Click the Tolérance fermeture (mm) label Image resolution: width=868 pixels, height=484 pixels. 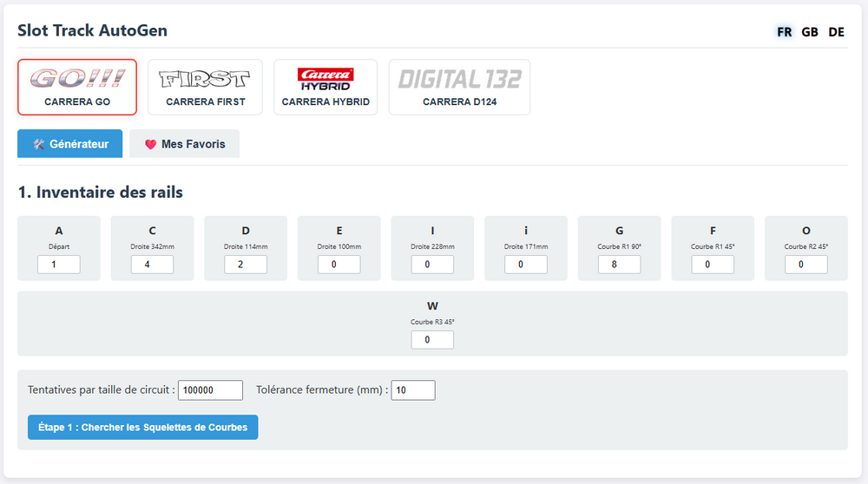(322, 390)
